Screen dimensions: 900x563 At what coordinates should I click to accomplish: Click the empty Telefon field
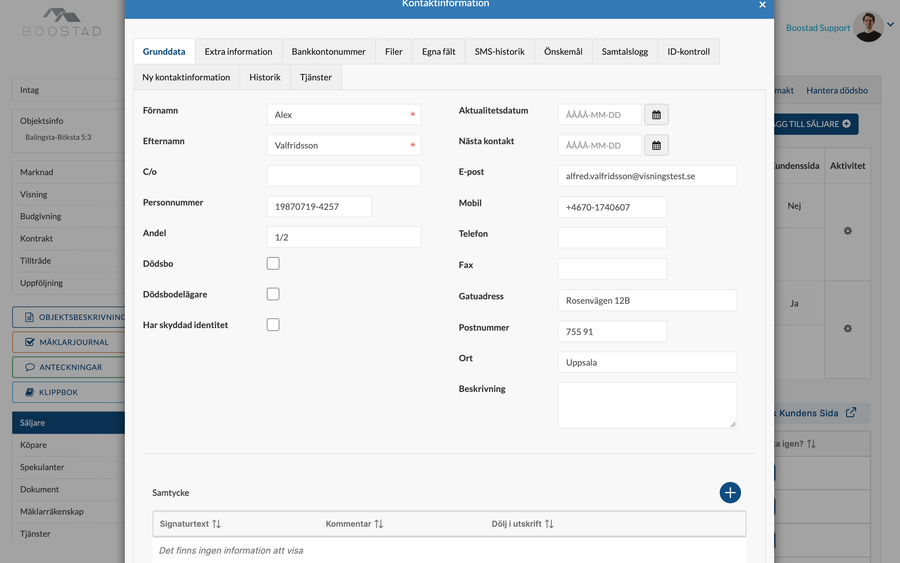pyautogui.click(x=612, y=238)
